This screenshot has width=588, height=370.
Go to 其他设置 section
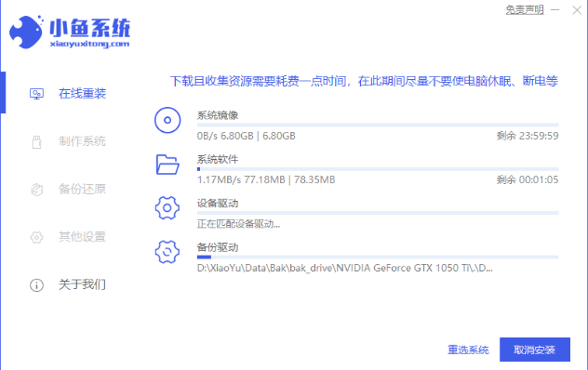tap(82, 236)
